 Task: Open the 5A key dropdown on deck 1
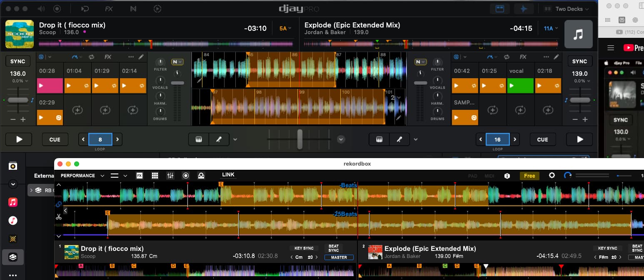pyautogui.click(x=285, y=28)
